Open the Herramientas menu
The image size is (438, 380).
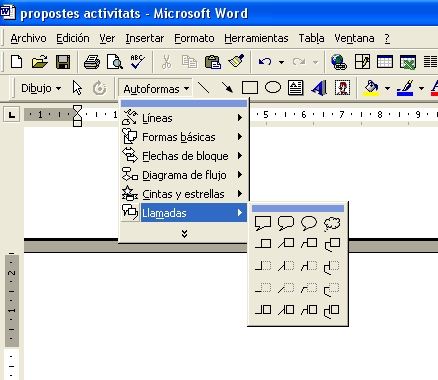click(x=256, y=38)
